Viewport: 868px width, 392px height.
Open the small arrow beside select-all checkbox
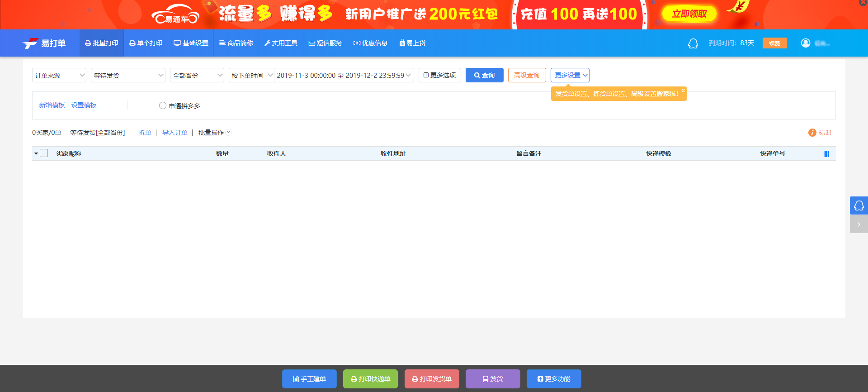(36, 153)
